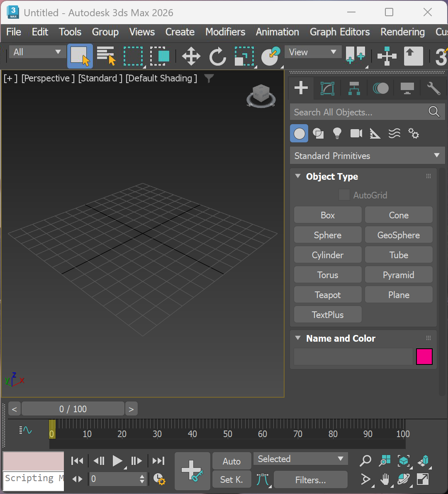The width and height of the screenshot is (448, 494).
Task: Click the Teapot primitive button
Action: click(328, 295)
